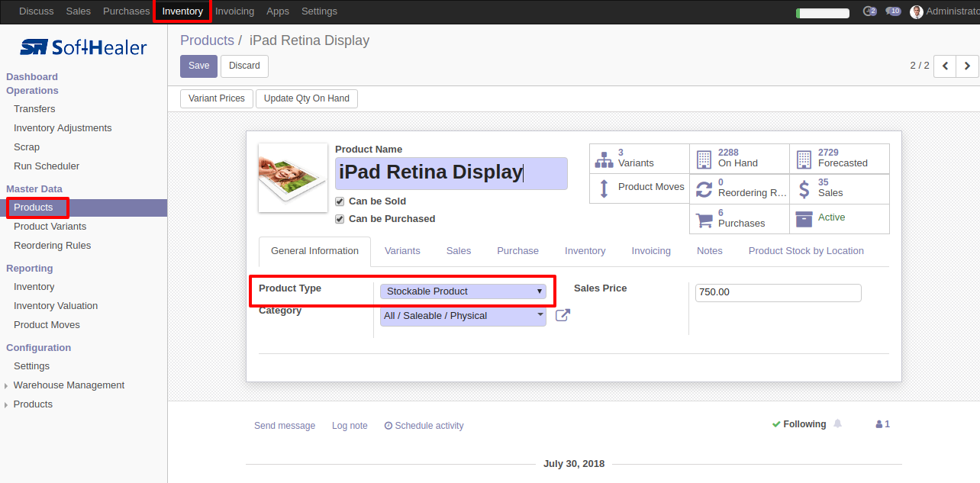Open Product Stock by Location tab
This screenshot has height=483, width=980.
[x=806, y=251]
